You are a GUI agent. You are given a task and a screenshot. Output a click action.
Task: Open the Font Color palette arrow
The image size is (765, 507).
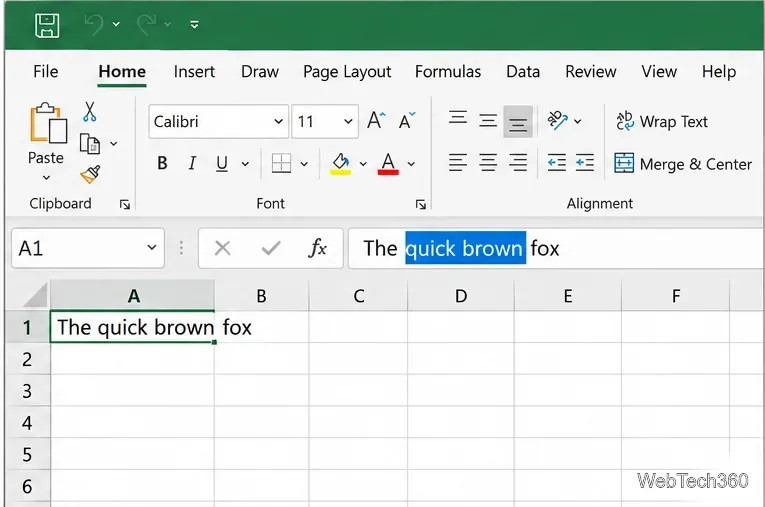pyautogui.click(x=411, y=164)
